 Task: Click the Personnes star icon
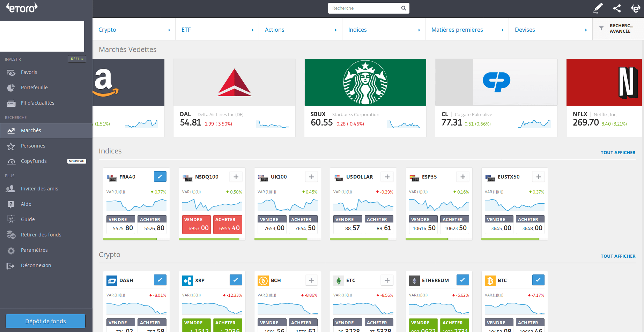[x=11, y=146]
